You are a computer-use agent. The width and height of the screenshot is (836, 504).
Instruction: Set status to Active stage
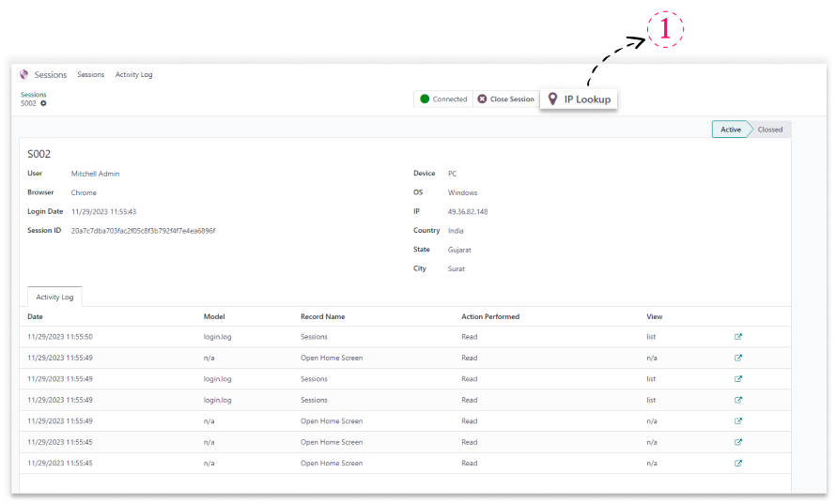(730, 130)
